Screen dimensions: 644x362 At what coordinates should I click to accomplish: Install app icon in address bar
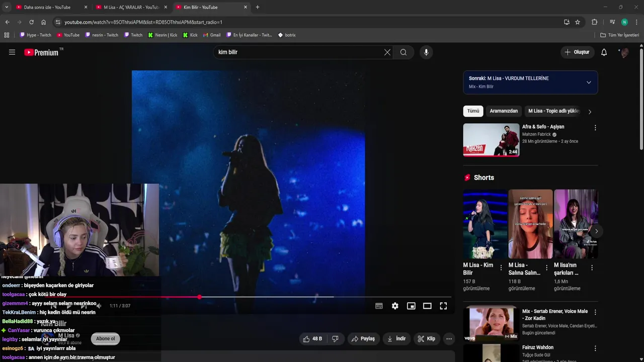(567, 22)
